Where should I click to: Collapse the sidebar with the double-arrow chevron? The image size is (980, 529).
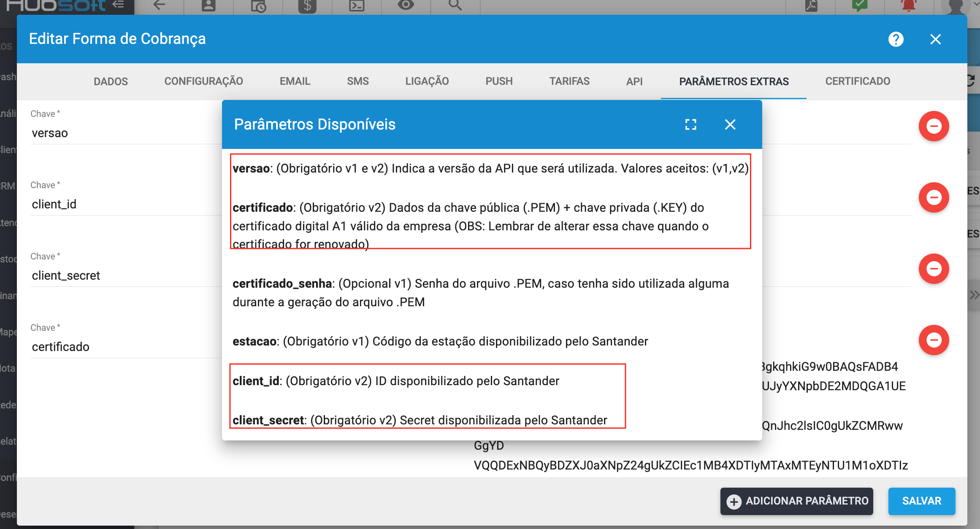[119, 4]
